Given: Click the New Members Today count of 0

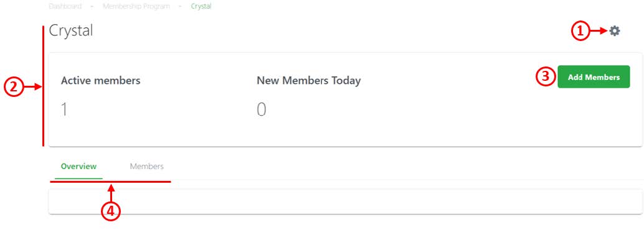Looking at the screenshot, I should pyautogui.click(x=261, y=110).
